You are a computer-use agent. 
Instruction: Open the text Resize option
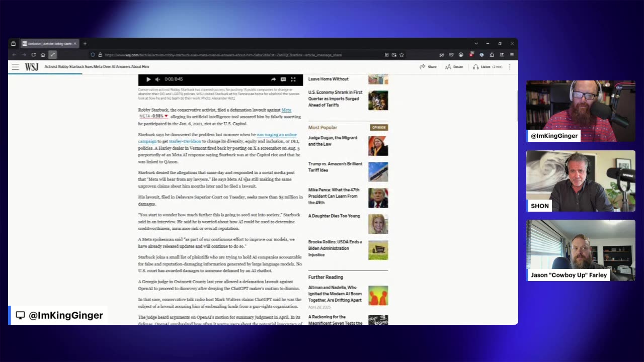pyautogui.click(x=454, y=66)
